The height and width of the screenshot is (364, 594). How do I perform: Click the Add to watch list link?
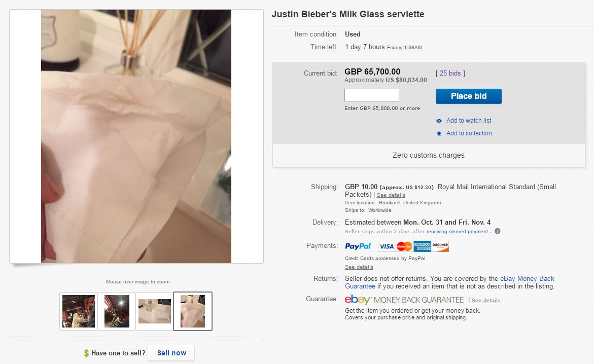coord(469,121)
